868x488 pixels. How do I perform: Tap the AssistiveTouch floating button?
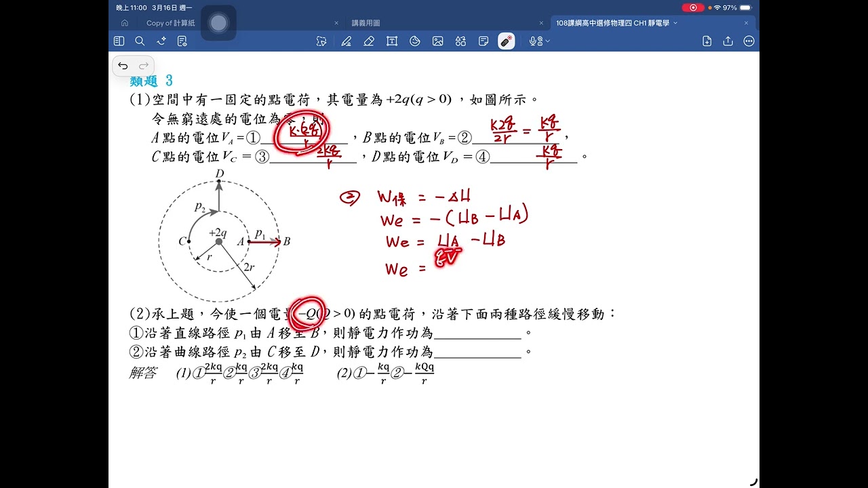pos(218,23)
